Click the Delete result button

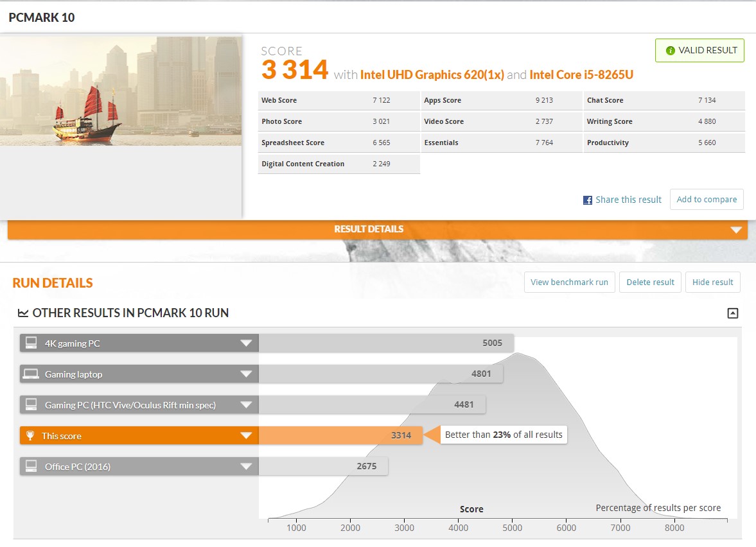click(x=650, y=282)
